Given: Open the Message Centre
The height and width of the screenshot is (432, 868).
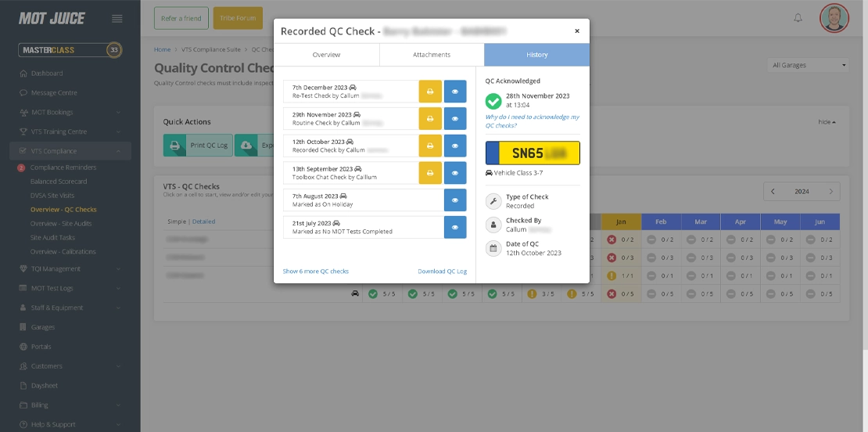Looking at the screenshot, I should coord(54,92).
